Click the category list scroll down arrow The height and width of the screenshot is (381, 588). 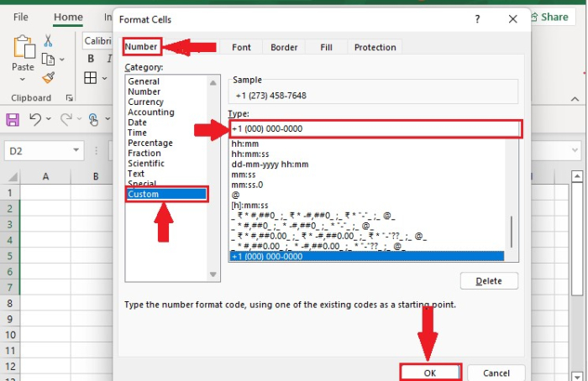pyautogui.click(x=213, y=274)
